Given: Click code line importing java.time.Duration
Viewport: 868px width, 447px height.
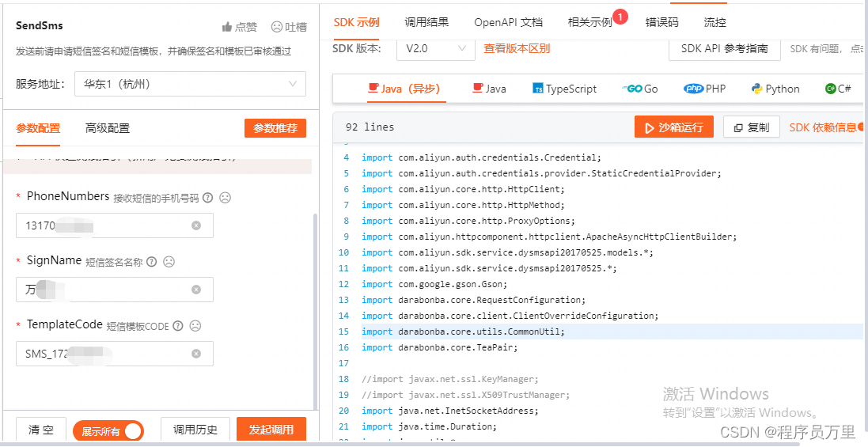Looking at the screenshot, I should (429, 426).
